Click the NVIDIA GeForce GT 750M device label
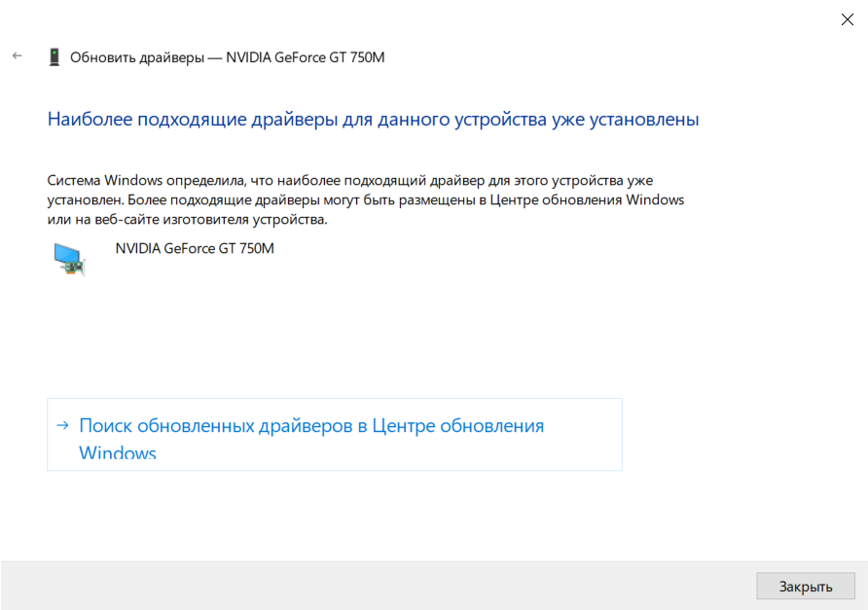Screen dimensions: 868x610 tap(195, 248)
